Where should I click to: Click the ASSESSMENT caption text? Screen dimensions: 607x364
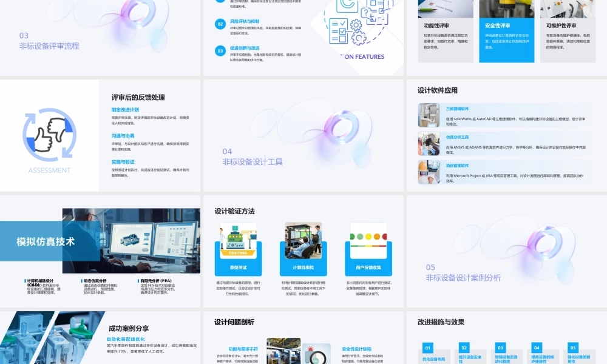50,170
